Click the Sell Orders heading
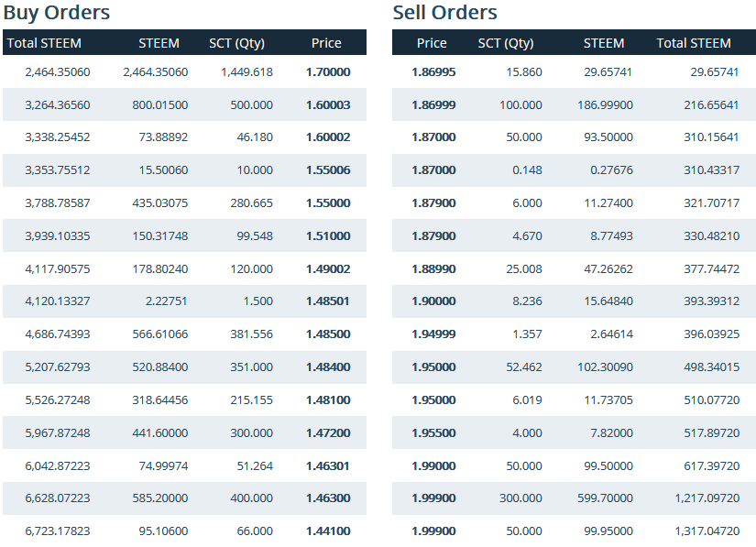This screenshot has height=547, width=756. pos(445,13)
